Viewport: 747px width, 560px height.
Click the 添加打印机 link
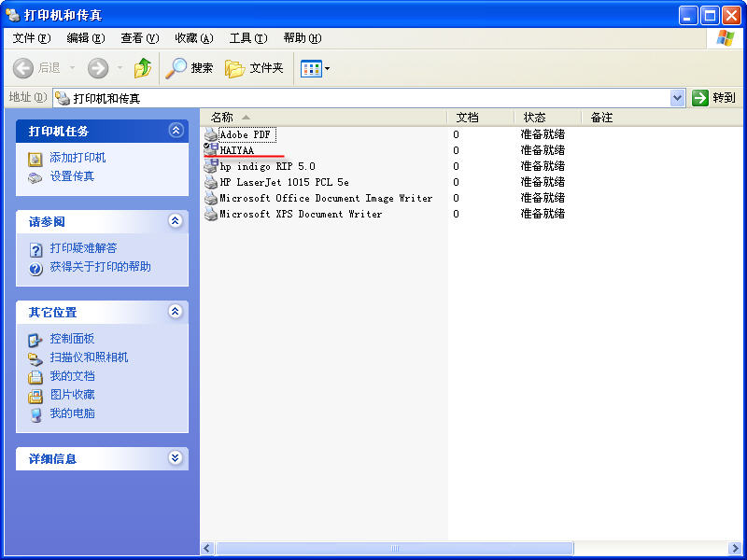(78, 158)
